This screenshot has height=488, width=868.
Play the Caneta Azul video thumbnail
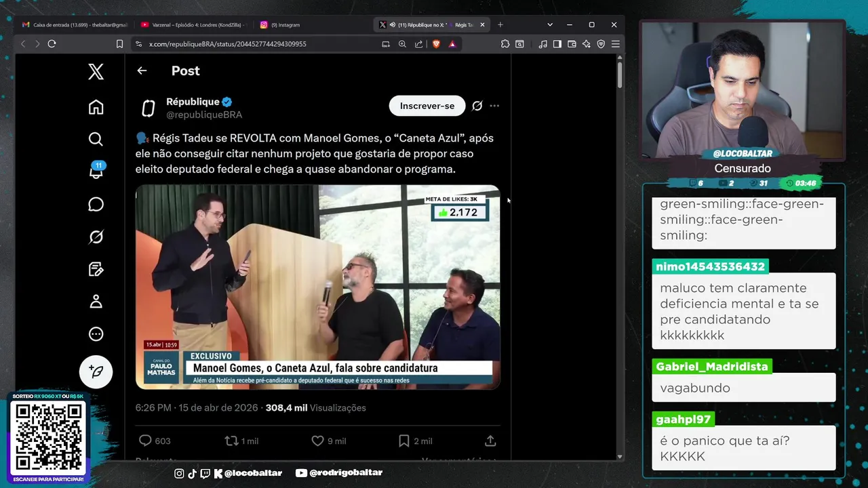[x=318, y=287]
